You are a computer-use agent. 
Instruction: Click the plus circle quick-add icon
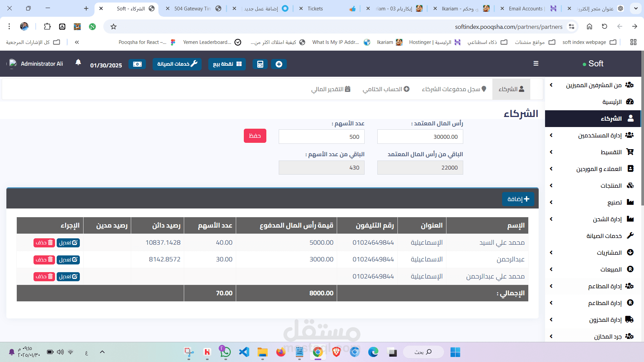[x=279, y=64]
